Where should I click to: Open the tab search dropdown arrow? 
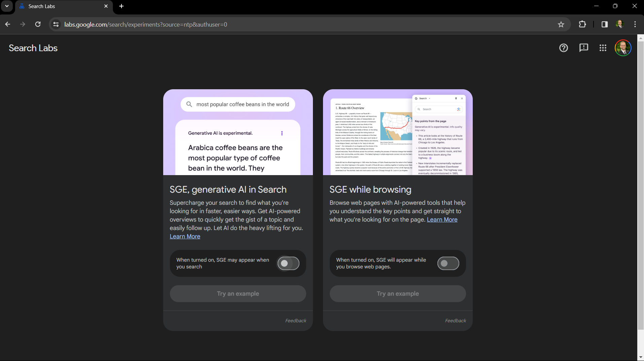[x=7, y=6]
